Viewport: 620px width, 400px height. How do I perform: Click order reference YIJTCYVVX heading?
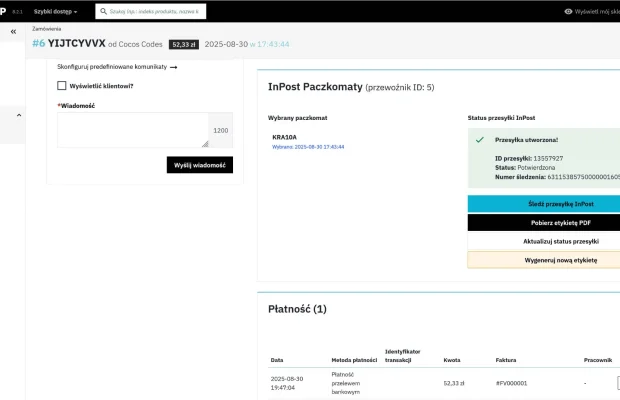(76, 43)
